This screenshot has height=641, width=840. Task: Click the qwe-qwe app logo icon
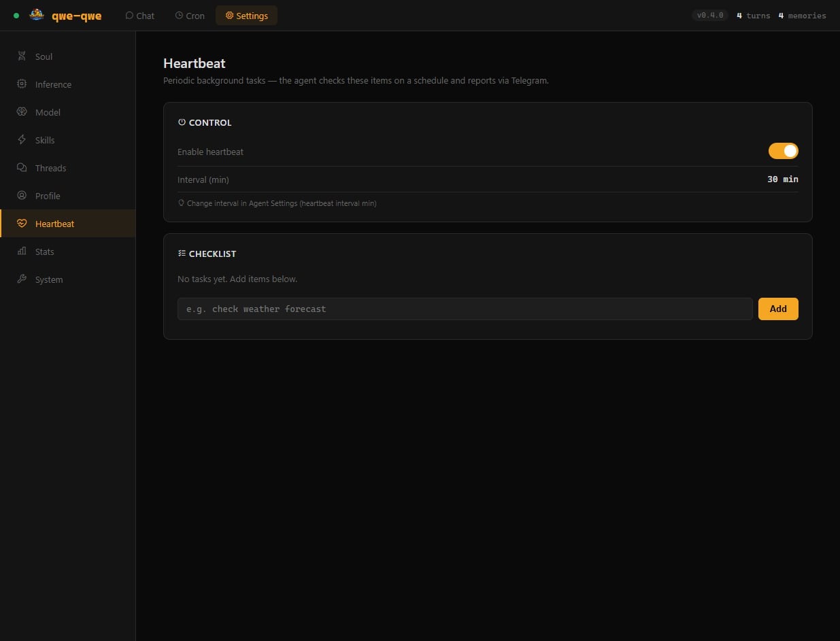click(37, 15)
